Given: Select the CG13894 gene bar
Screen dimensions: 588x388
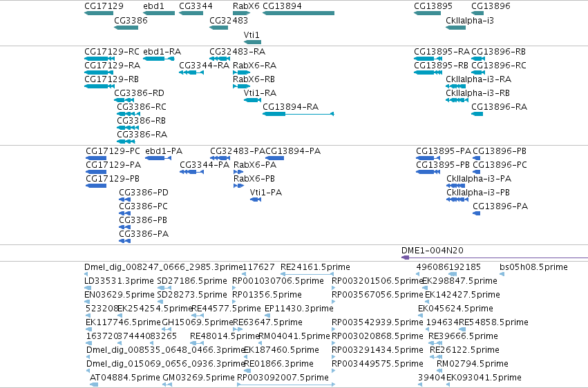Looking at the screenshot, I should (x=298, y=13).
